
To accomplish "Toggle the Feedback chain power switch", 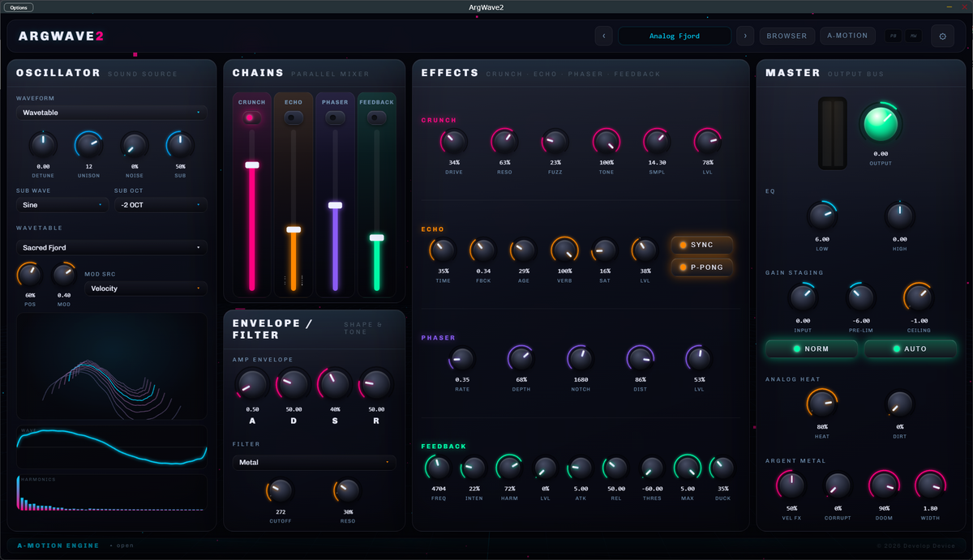I will pos(376,118).
